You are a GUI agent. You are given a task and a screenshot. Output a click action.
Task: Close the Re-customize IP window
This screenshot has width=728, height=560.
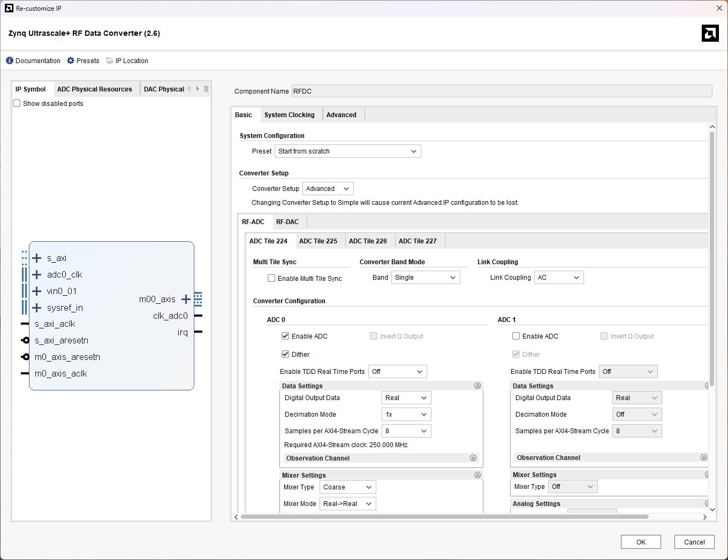pyautogui.click(x=719, y=8)
